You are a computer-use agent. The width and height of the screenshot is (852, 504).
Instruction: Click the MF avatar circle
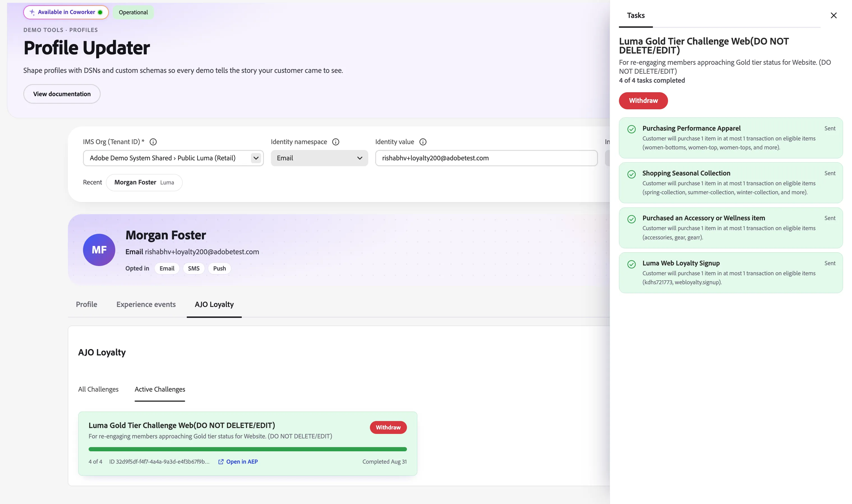coord(99,250)
